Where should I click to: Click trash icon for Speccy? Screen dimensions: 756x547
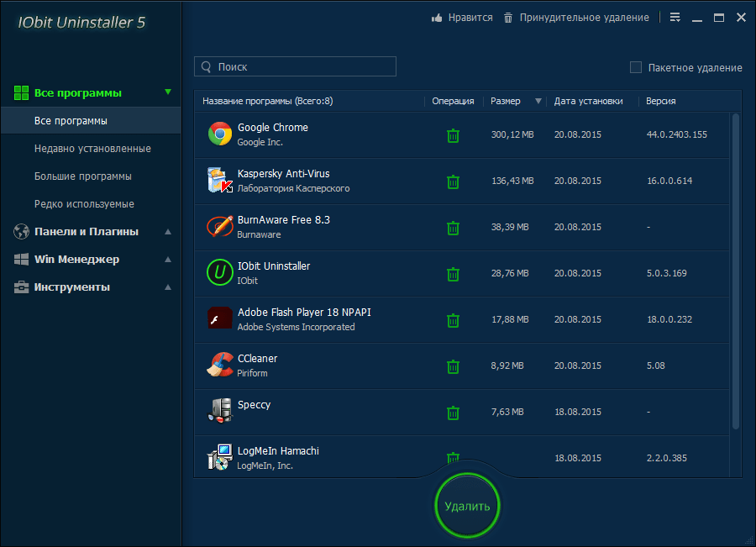[453, 413]
